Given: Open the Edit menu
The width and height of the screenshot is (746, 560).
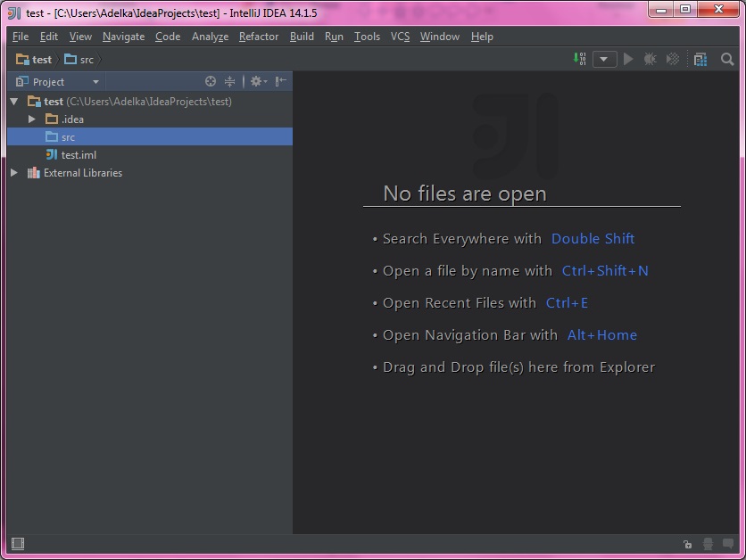Looking at the screenshot, I should pyautogui.click(x=49, y=37).
